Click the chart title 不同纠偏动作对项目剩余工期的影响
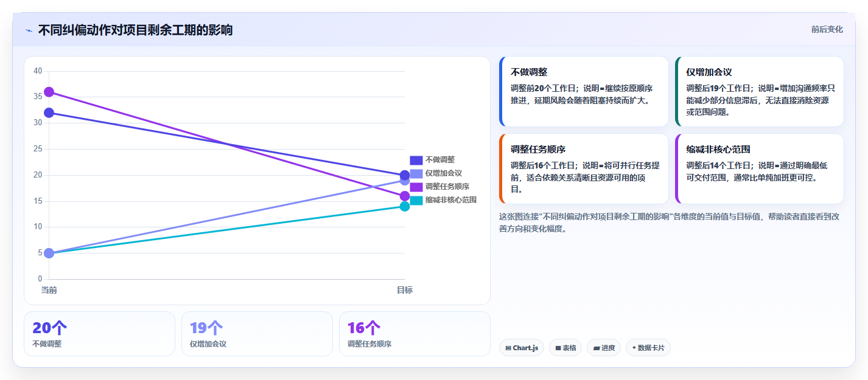 coord(135,30)
